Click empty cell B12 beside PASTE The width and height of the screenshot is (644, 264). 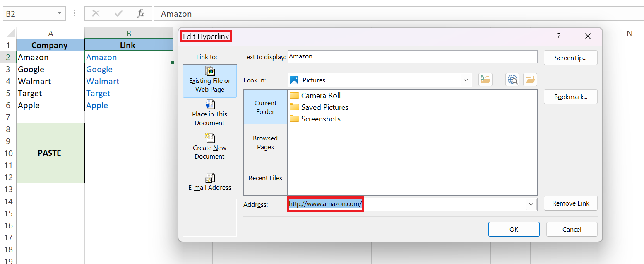(129, 177)
